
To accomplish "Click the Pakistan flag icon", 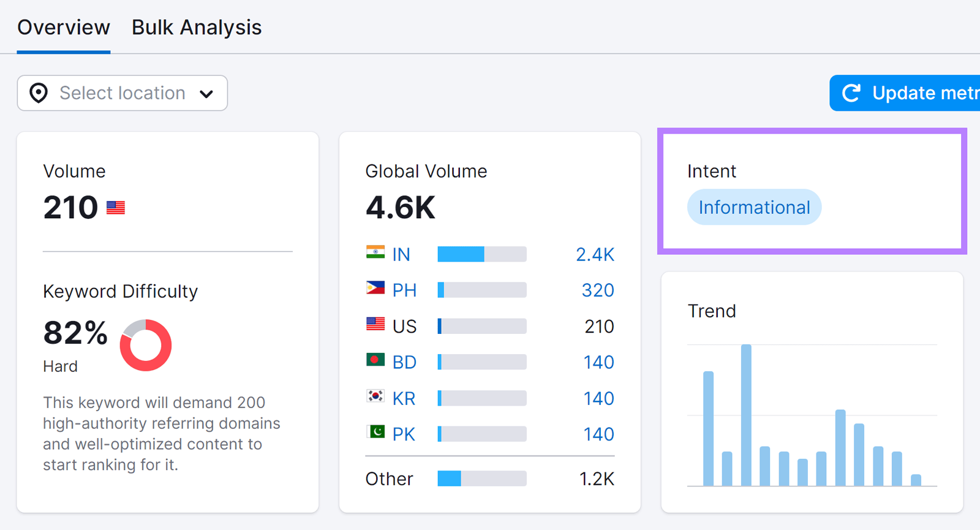I will [375, 432].
